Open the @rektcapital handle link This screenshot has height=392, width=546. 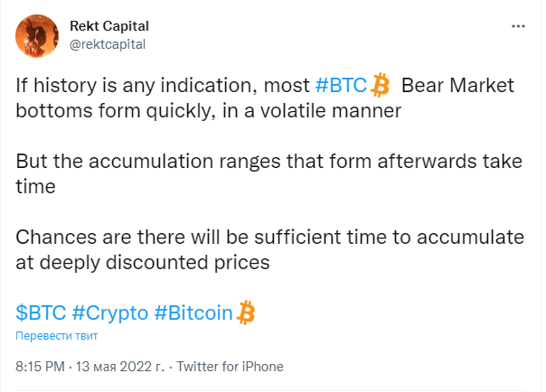pos(108,44)
